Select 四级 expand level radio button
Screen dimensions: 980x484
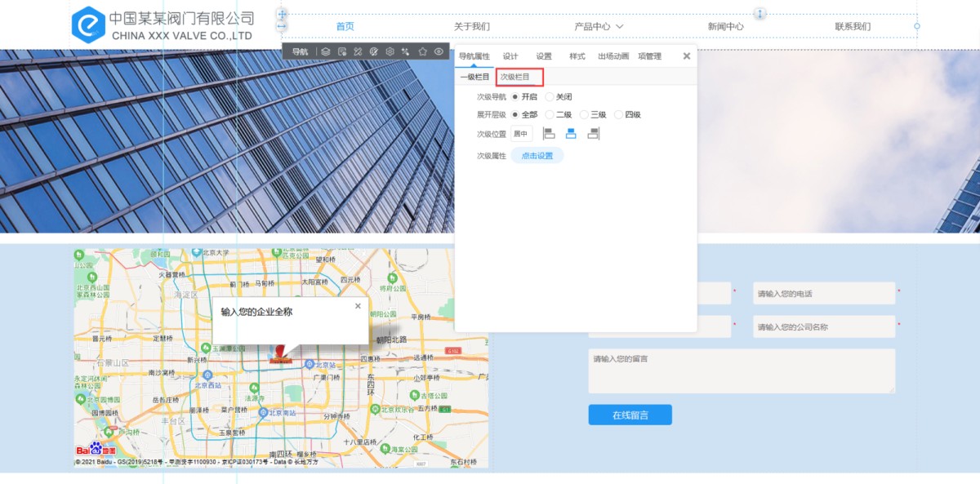coord(618,115)
